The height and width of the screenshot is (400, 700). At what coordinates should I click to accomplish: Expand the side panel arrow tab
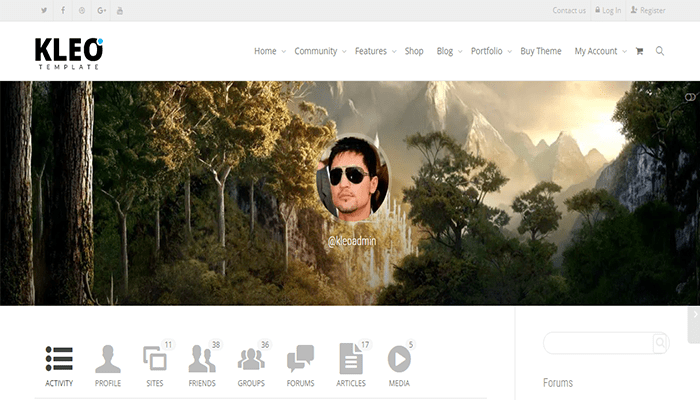(x=694, y=325)
